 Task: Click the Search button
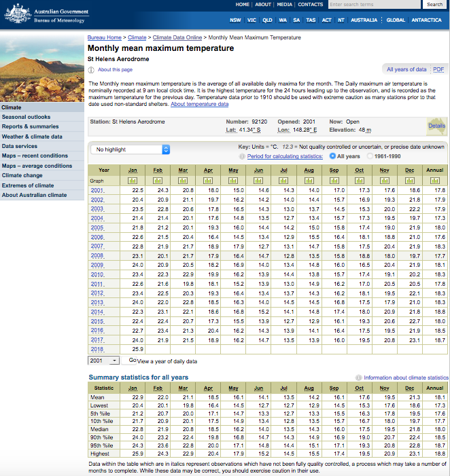pyautogui.click(x=434, y=5)
